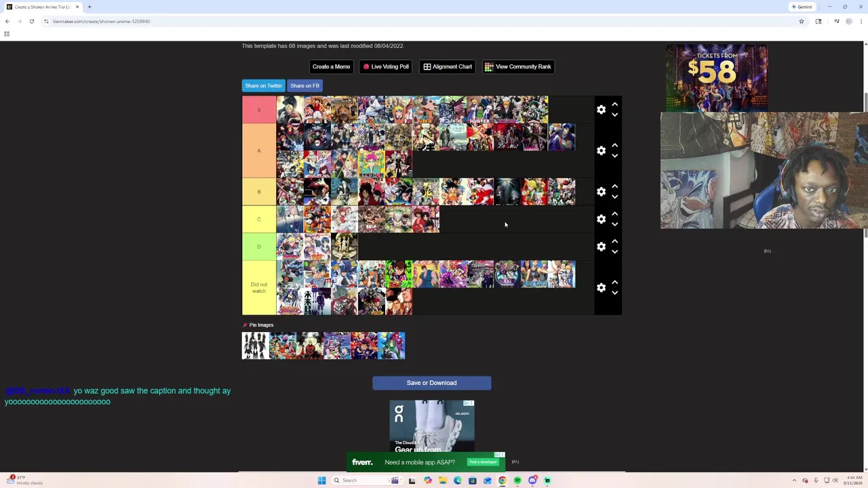Image resolution: width=868 pixels, height=488 pixels.
Task: Select last unranked image in Pin Images tray
Action: (391, 346)
